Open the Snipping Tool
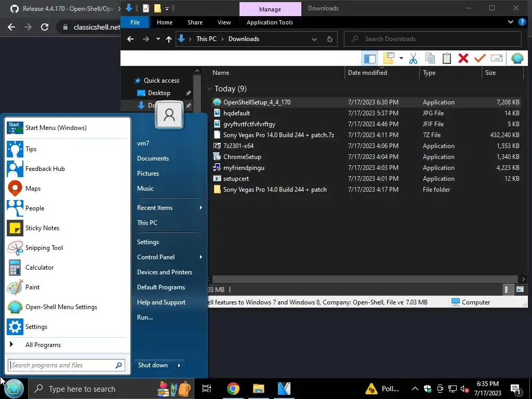Image resolution: width=532 pixels, height=399 pixels. tap(67, 248)
